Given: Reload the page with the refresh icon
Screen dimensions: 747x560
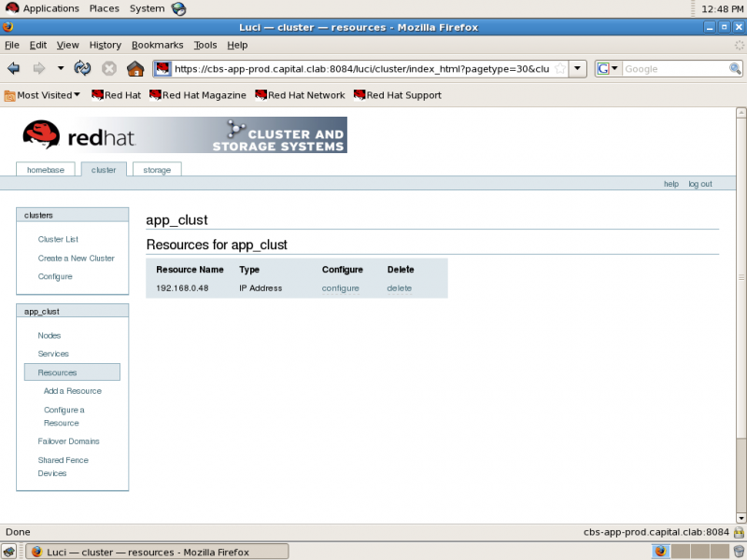Looking at the screenshot, I should [82, 68].
